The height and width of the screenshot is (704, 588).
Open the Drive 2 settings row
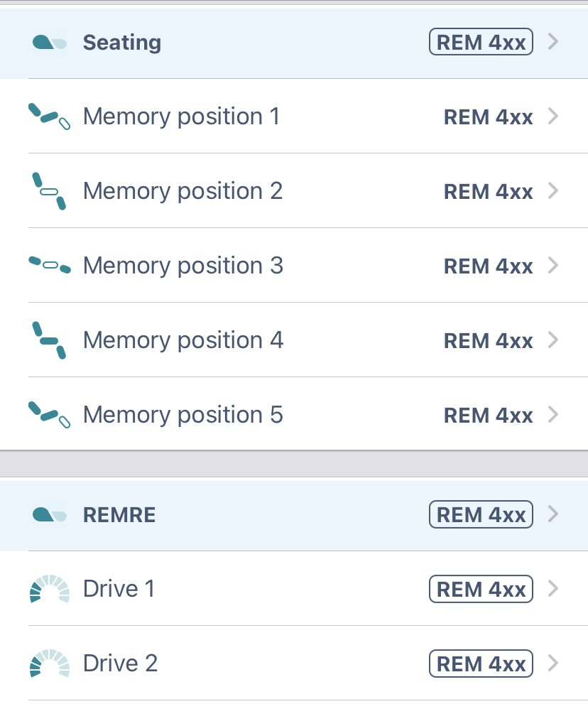click(213, 664)
